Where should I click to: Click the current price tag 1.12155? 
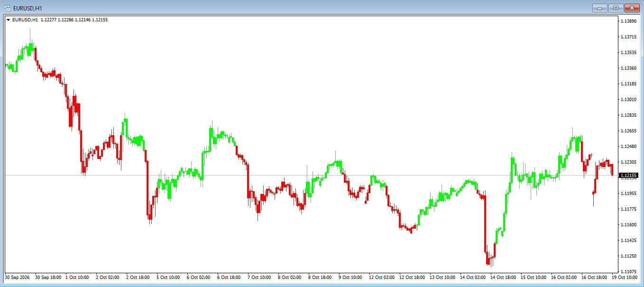coord(629,176)
